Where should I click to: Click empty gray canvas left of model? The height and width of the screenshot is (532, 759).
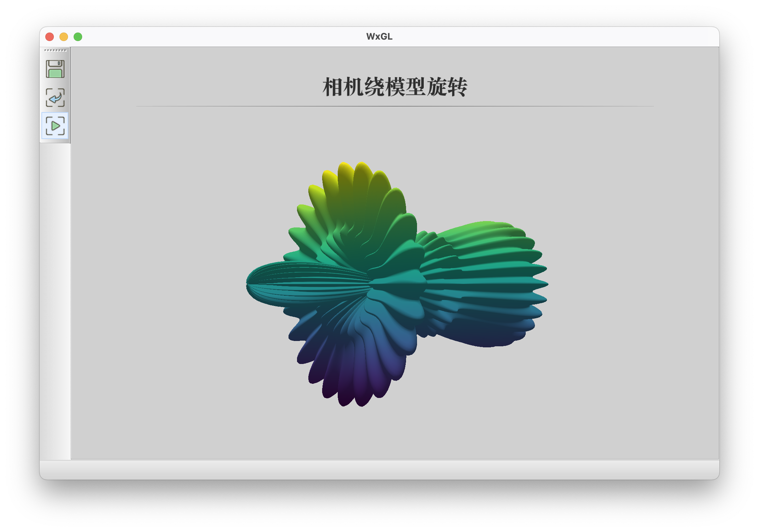coord(159,283)
